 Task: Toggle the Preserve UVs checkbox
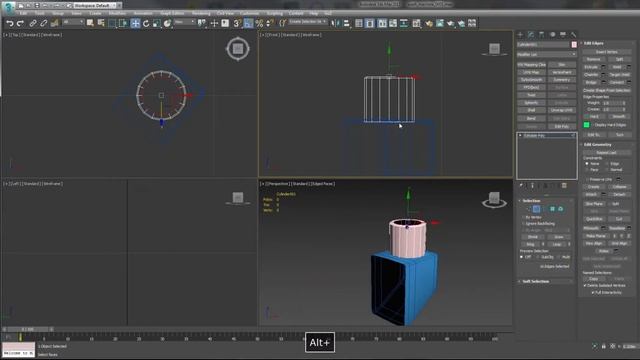click(x=588, y=179)
